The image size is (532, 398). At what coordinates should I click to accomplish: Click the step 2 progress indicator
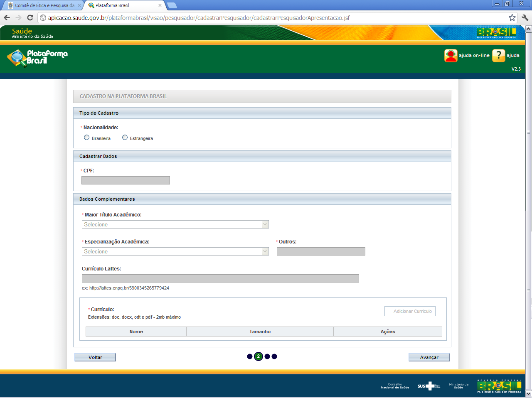259,356
